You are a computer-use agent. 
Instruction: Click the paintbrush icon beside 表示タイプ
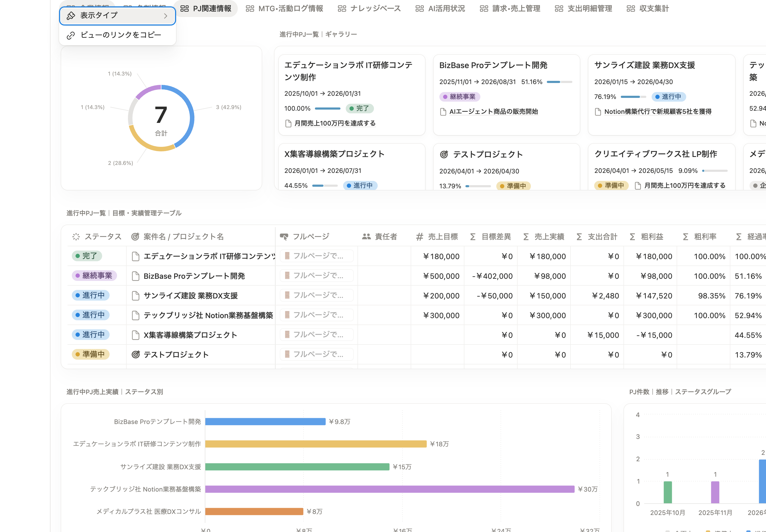pos(71,16)
